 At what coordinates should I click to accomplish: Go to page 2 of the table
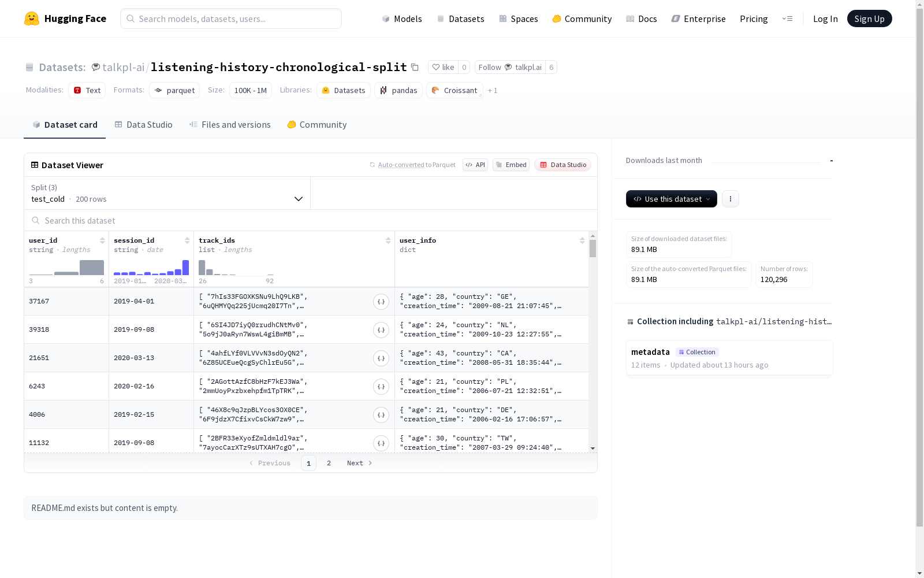point(329,463)
